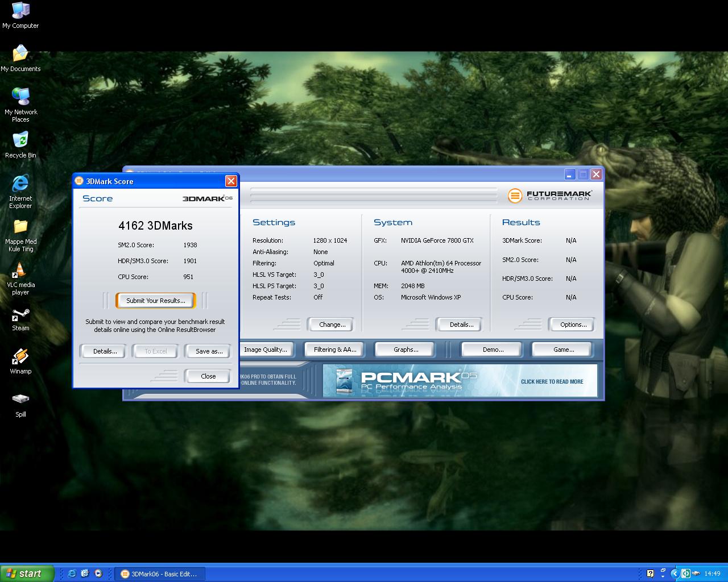Open the results Options button
The image size is (728, 582).
pos(573,325)
